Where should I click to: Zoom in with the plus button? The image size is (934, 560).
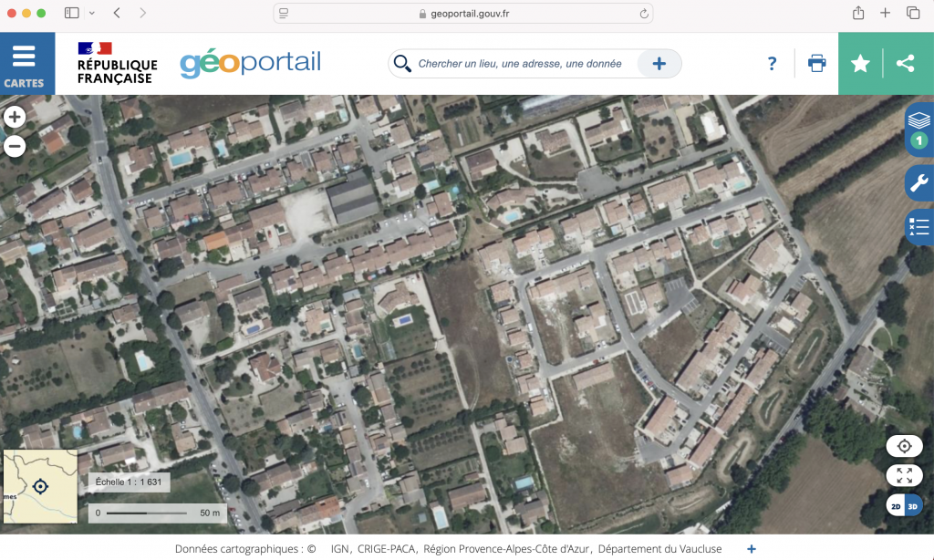coord(15,117)
